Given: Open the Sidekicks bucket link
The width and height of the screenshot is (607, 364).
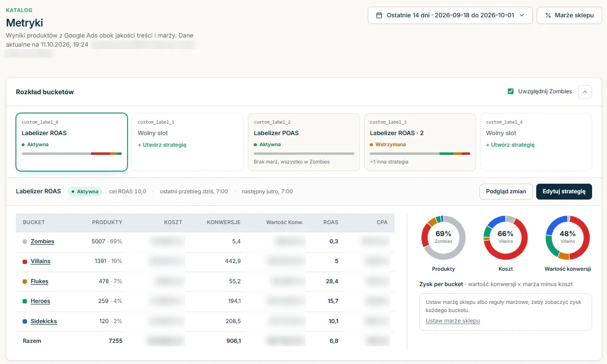Looking at the screenshot, I should pyautogui.click(x=44, y=321).
